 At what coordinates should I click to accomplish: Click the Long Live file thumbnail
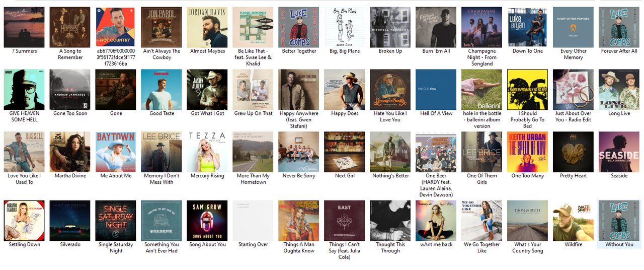click(619, 90)
